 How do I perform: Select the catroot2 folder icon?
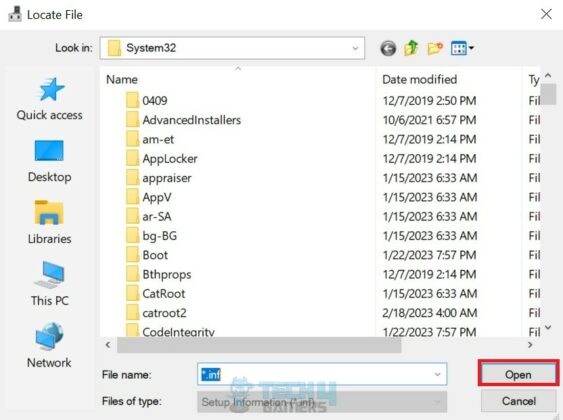point(132,313)
